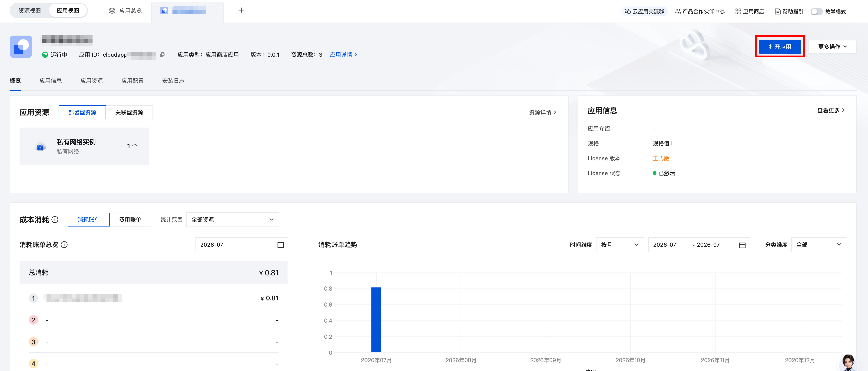
Task: Open the 时间维度 按月 dropdown
Action: tap(620, 245)
